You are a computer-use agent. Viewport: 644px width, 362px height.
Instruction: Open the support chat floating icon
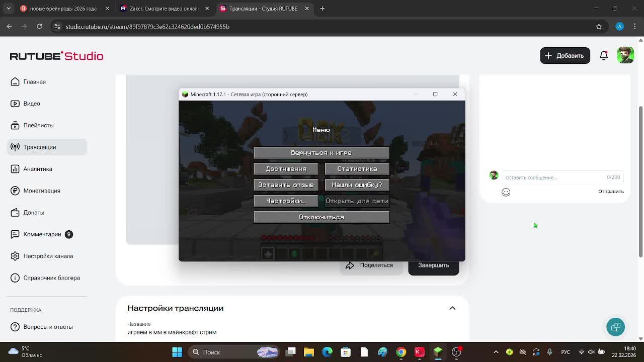point(615,327)
